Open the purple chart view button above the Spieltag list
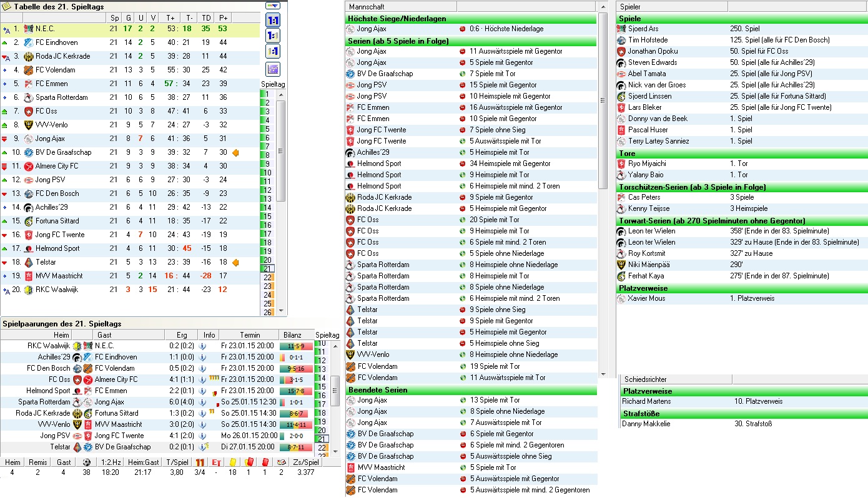The height and width of the screenshot is (498, 868). 273,69
